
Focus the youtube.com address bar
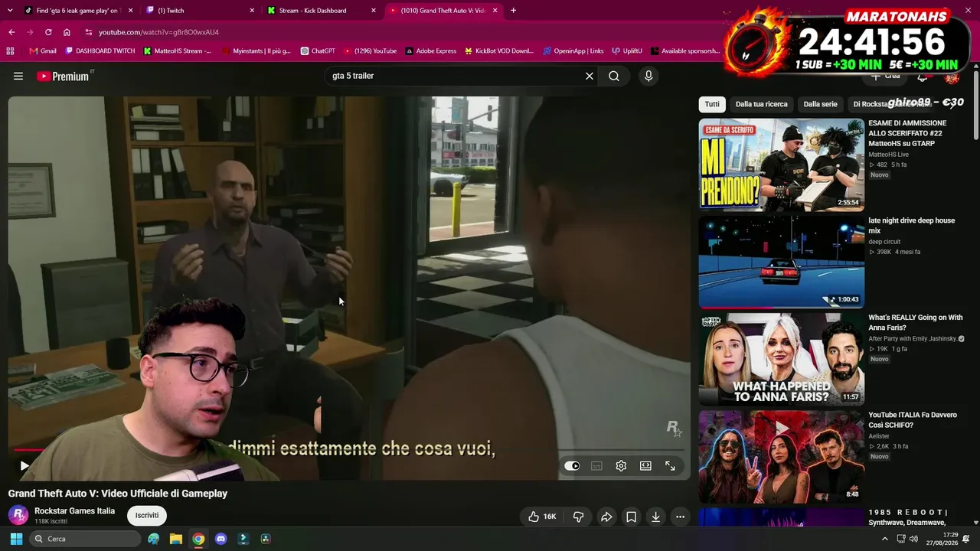pyautogui.click(x=398, y=32)
